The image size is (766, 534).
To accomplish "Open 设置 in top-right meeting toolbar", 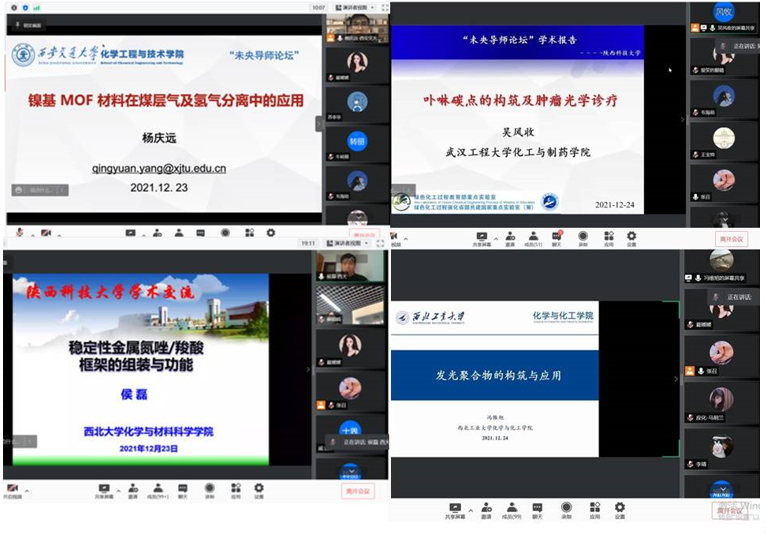I will pos(632,239).
